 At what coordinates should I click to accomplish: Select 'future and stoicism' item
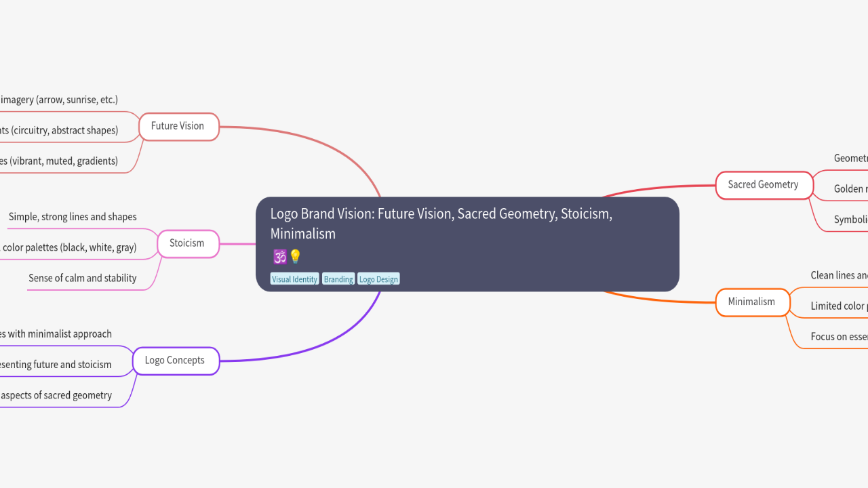click(56, 365)
